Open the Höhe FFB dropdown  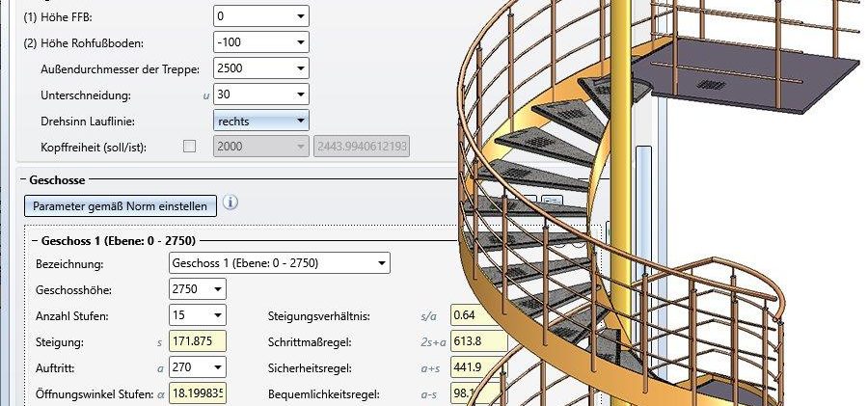pyautogui.click(x=301, y=16)
